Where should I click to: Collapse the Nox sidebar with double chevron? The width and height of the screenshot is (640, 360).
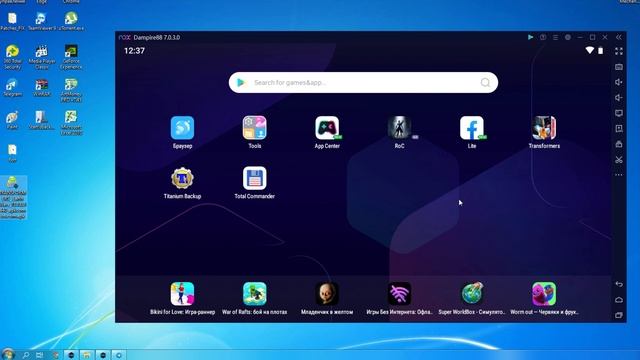tap(619, 37)
